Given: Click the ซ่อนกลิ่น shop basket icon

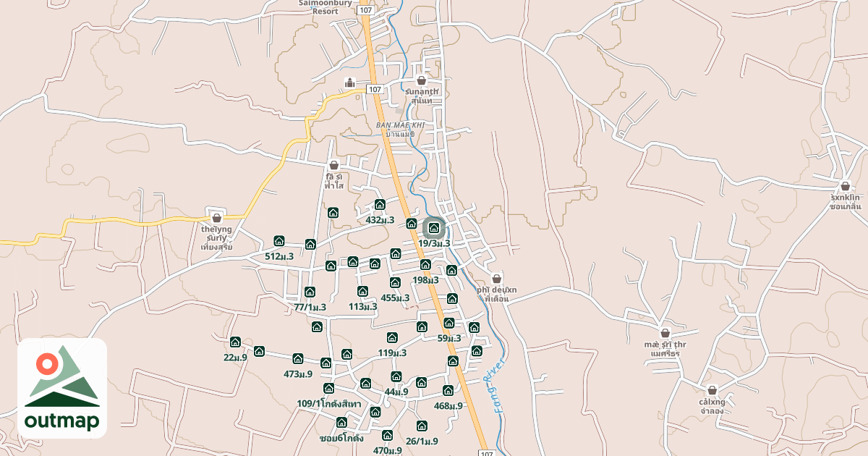Looking at the screenshot, I should [846, 186].
